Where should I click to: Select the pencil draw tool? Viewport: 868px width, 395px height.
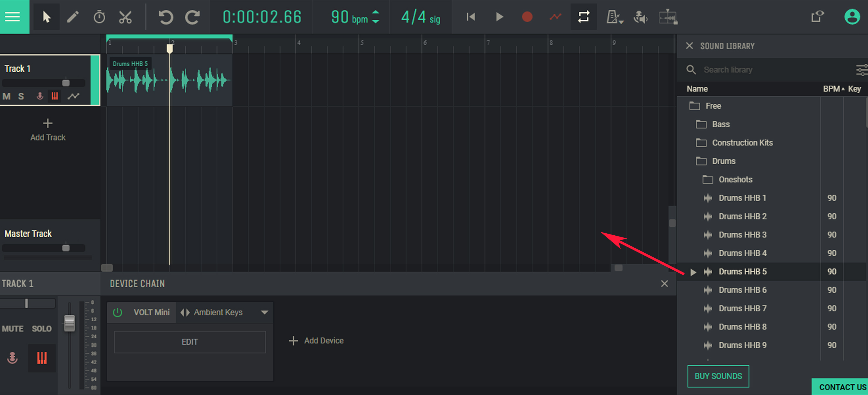72,17
